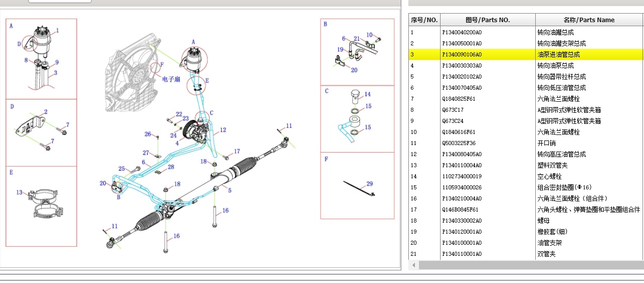This screenshot has width=644, height=283.
Task: Click the 序号/NO. column header
Action: pyautogui.click(x=424, y=20)
